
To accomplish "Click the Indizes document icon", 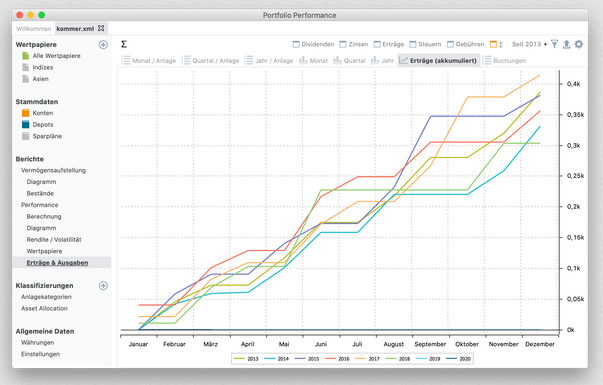I will pyautogui.click(x=25, y=67).
